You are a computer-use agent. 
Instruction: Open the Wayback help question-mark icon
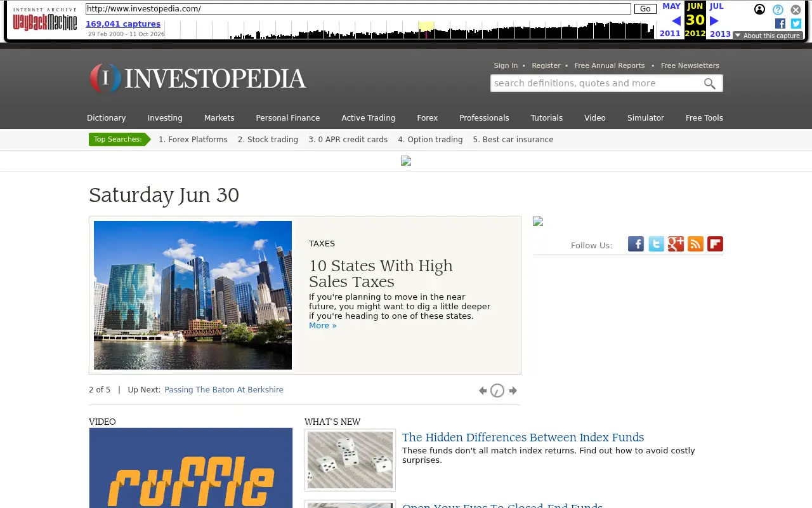coord(778,10)
